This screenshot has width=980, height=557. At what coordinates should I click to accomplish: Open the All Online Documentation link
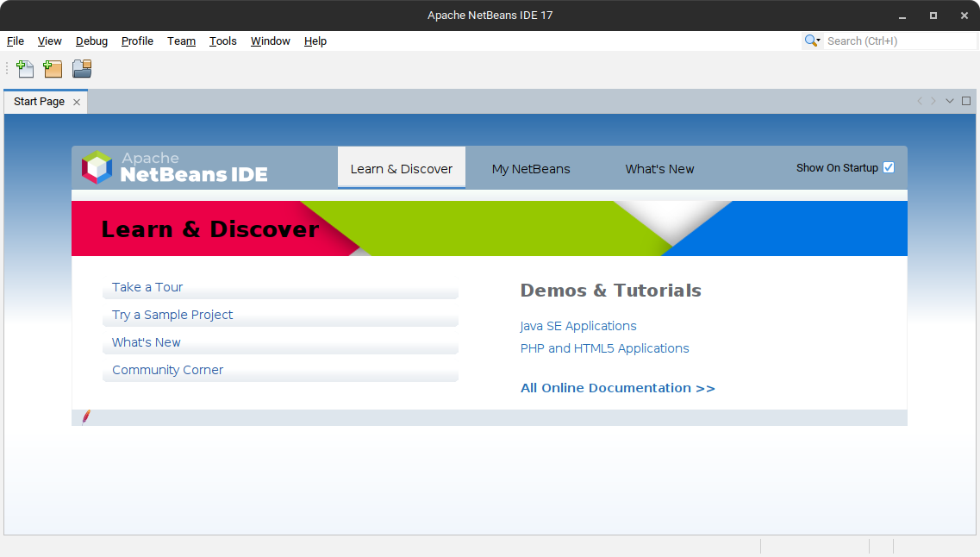(x=617, y=388)
